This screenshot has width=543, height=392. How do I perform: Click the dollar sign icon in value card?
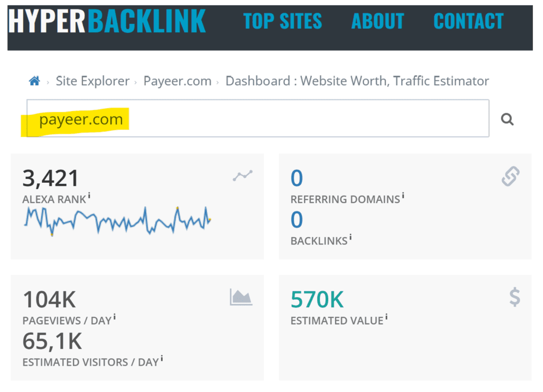coord(514,297)
